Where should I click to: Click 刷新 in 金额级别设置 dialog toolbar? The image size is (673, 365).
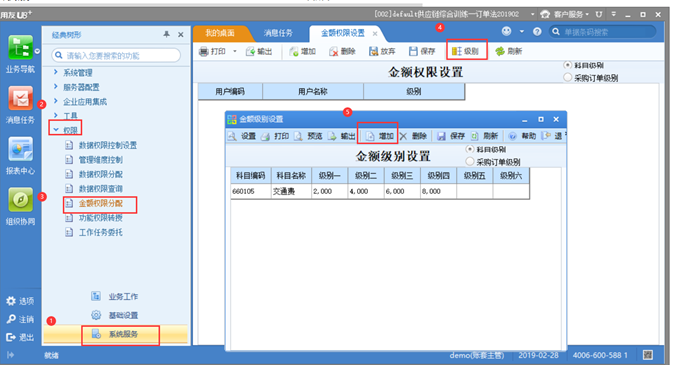[484, 136]
